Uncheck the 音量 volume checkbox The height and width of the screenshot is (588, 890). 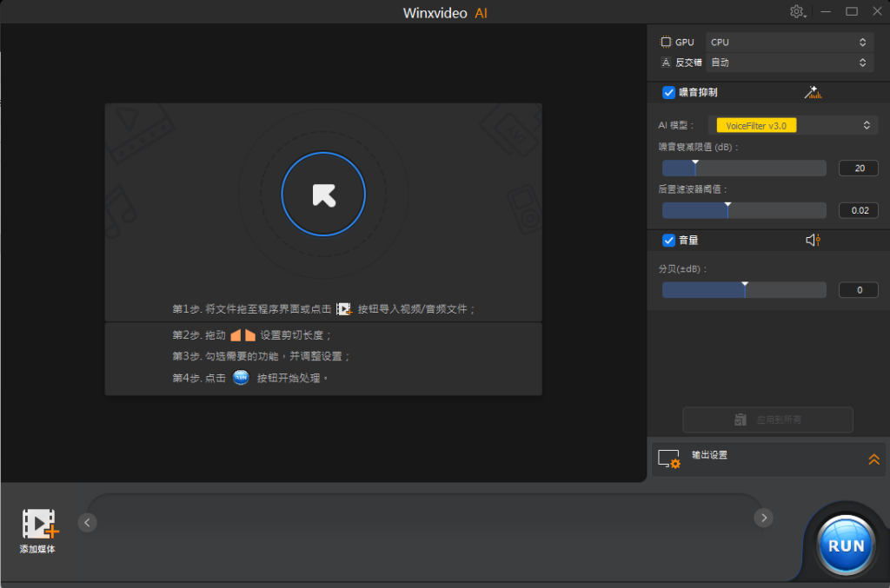coord(668,241)
